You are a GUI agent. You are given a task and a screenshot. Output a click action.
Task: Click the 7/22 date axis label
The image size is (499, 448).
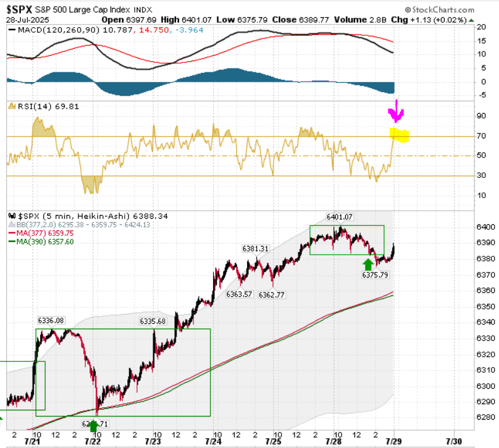[x=93, y=441]
